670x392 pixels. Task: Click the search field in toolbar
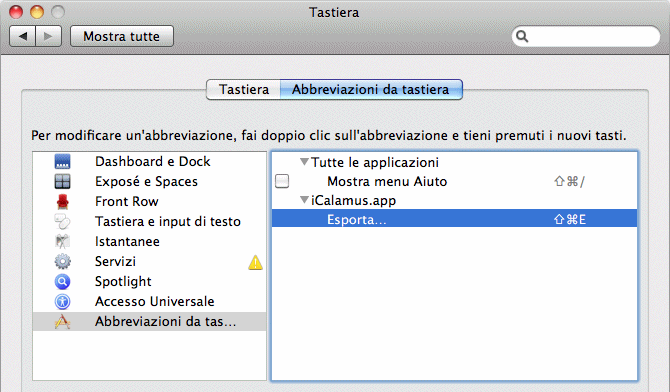coord(586,36)
